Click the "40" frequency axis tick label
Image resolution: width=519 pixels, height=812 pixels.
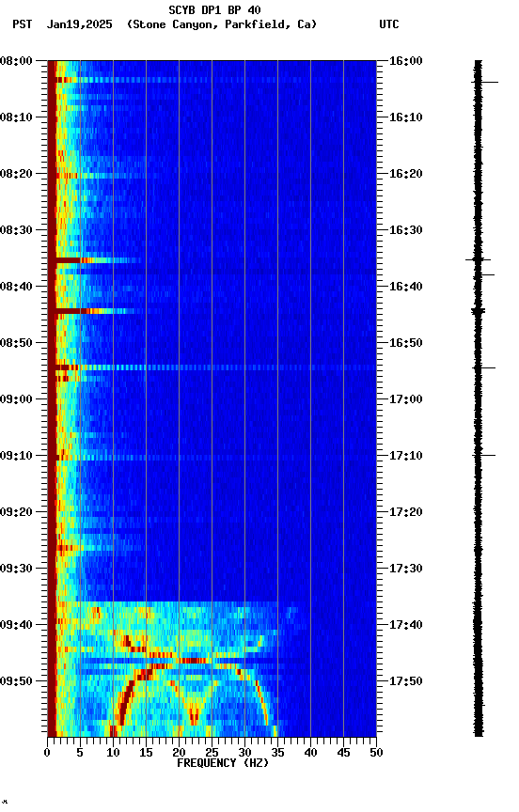point(310,753)
